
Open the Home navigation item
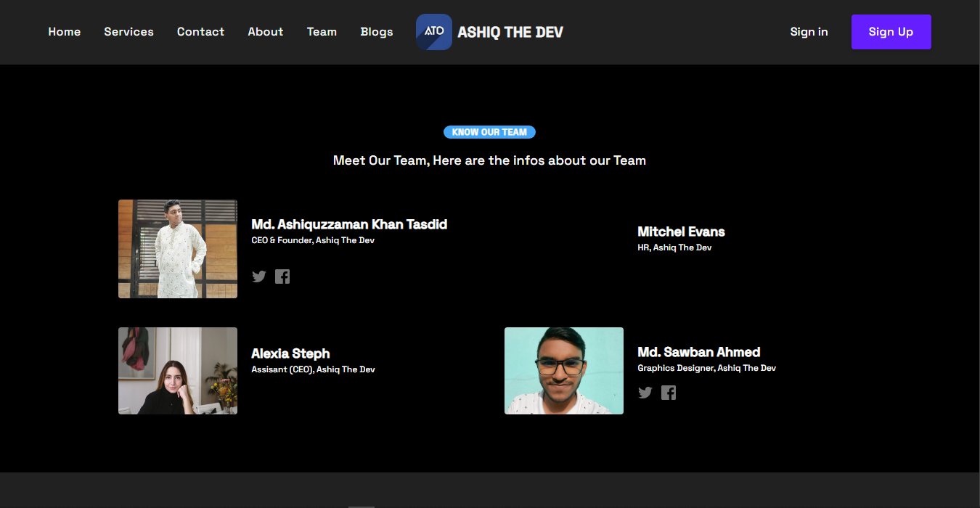pos(64,32)
